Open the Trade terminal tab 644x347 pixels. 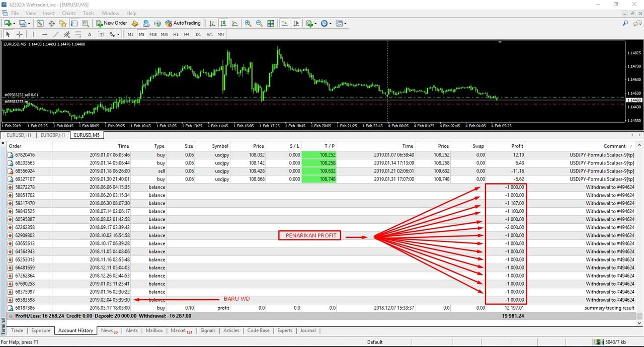(x=17, y=330)
